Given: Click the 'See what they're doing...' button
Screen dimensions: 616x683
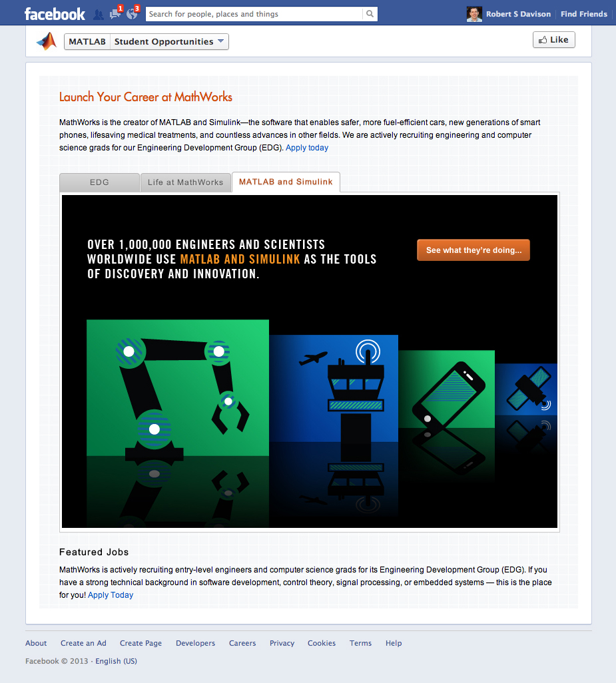Looking at the screenshot, I should (473, 250).
